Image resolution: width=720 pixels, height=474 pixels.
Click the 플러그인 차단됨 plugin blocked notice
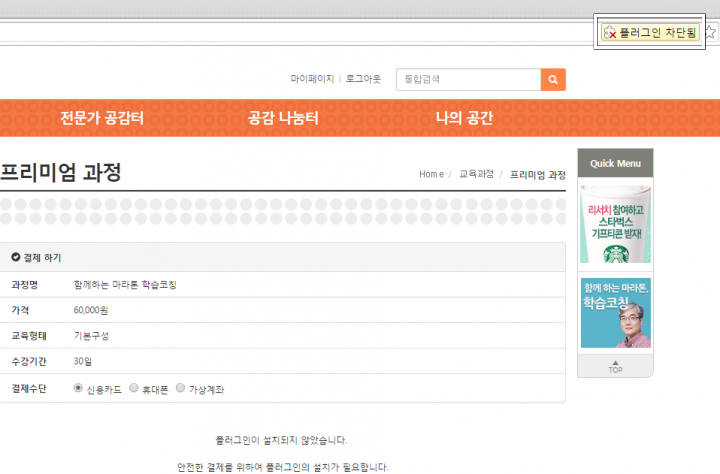[x=650, y=32]
